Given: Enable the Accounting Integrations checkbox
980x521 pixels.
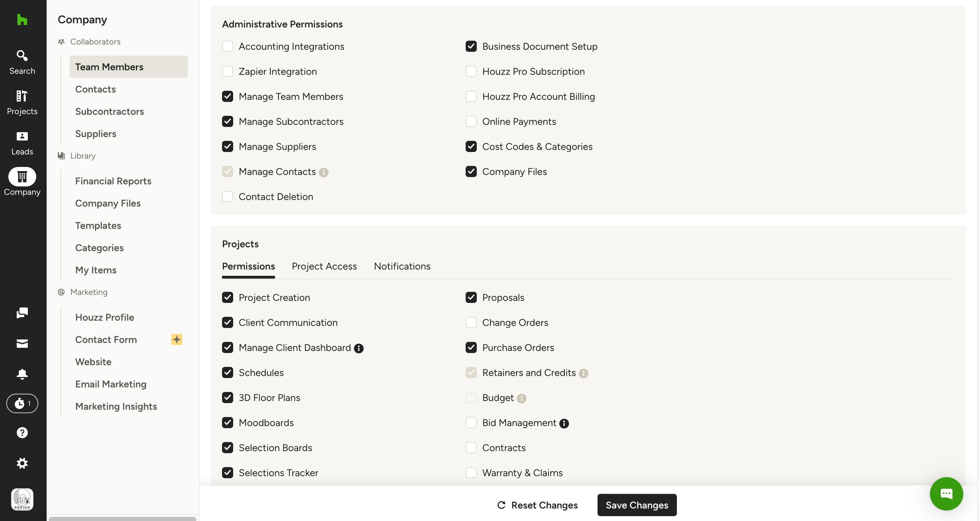Looking at the screenshot, I should (x=228, y=46).
